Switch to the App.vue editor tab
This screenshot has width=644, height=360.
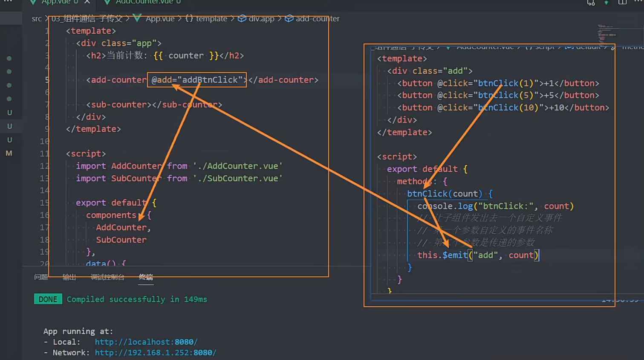(56, 2)
